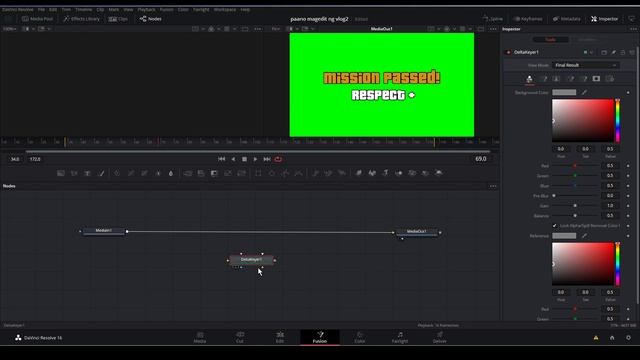Toggle the Keyframes panel
Screen dimensions: 640x360
pyautogui.click(x=528, y=19)
